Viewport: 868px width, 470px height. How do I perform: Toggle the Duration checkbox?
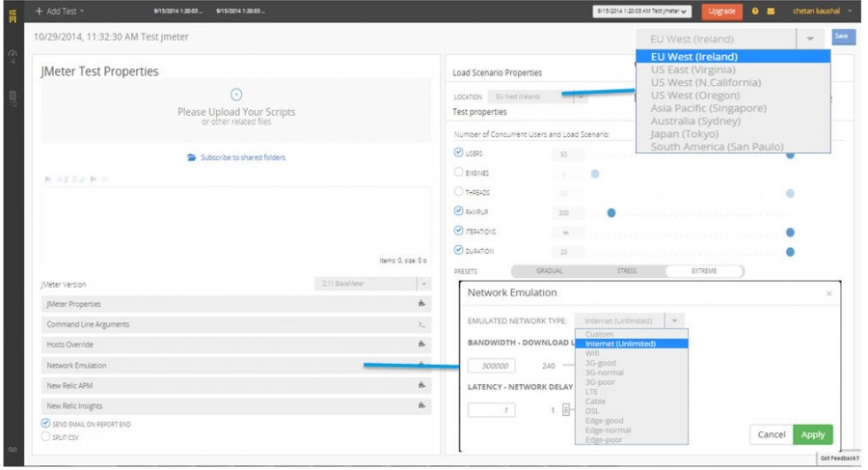pos(458,251)
